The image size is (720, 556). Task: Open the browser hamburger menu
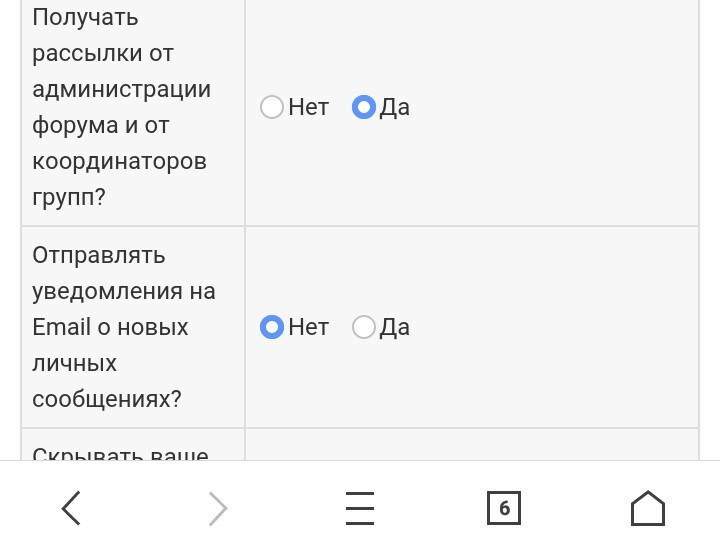[360, 508]
